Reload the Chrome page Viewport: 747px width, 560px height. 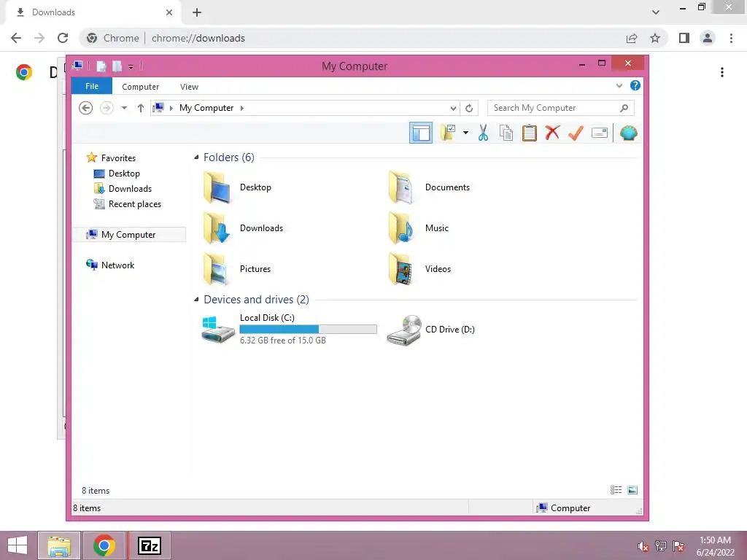tap(63, 38)
